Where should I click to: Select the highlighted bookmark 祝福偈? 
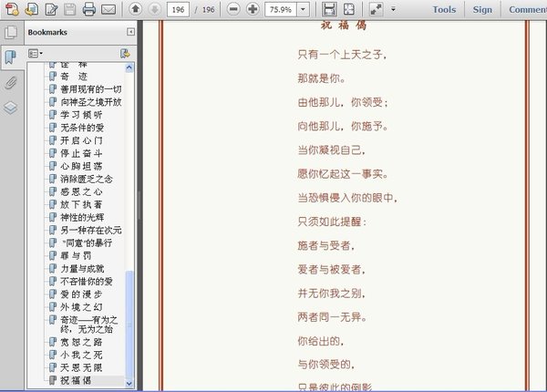[76, 380]
